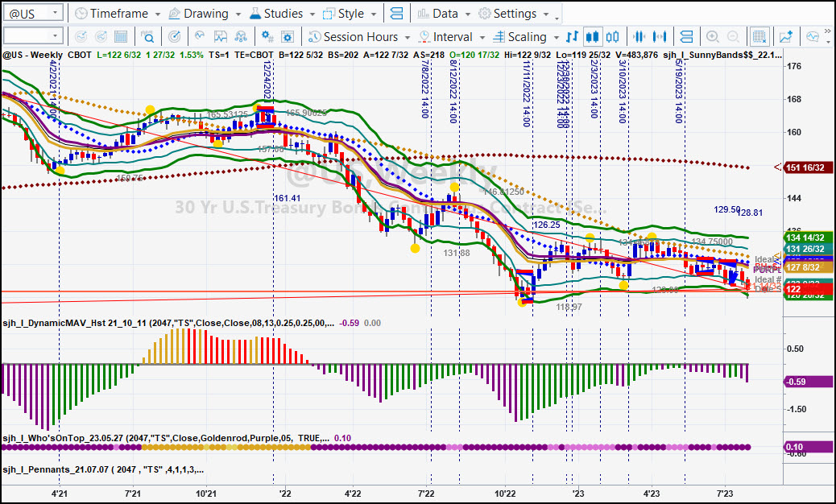Click the 126.25 price annotation
Screen dimensions: 836x504
547,225
